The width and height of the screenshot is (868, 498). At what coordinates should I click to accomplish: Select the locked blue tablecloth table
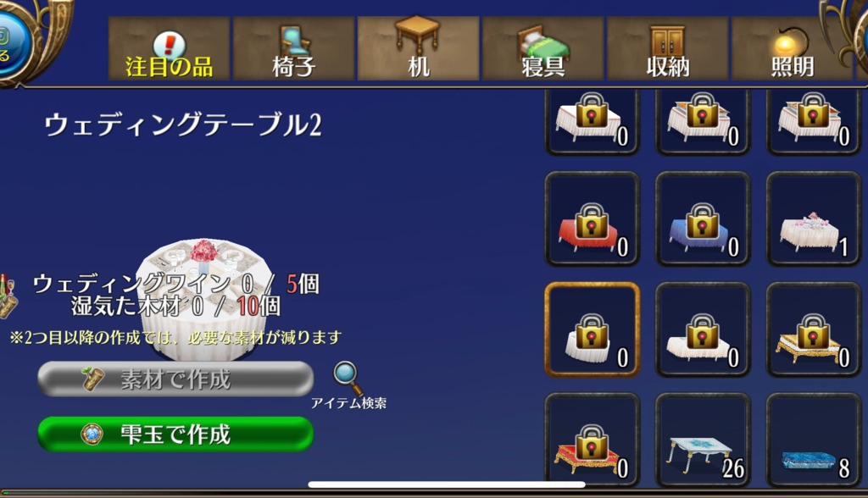[x=703, y=219]
